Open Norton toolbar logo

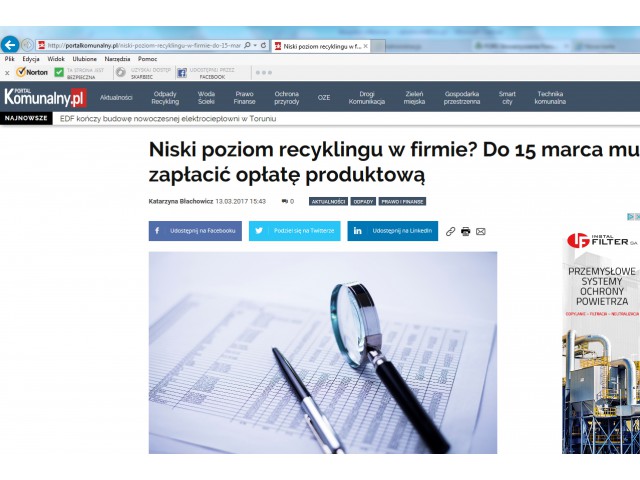[x=32, y=72]
